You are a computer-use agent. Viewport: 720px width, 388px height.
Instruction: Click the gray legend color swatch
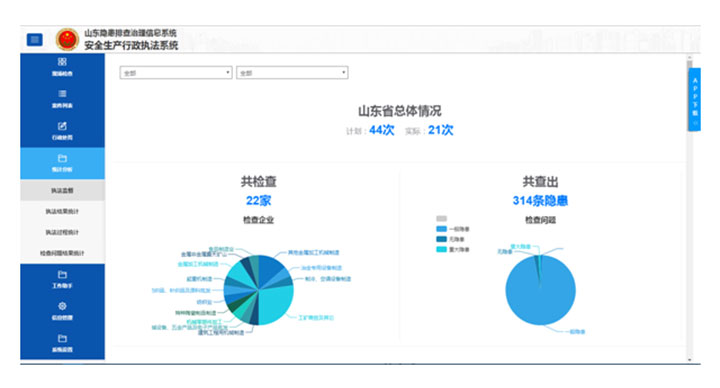click(441, 219)
